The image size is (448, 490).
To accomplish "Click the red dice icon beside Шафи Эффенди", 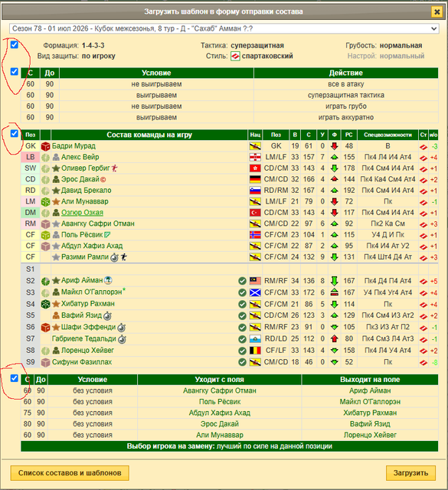I will [x=46, y=327].
